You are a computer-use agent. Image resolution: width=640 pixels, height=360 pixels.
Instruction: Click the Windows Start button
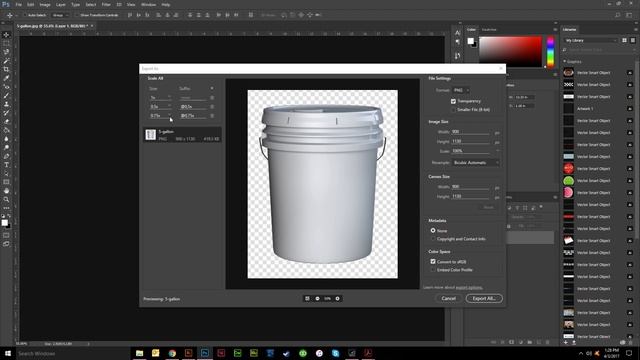(x=7, y=353)
